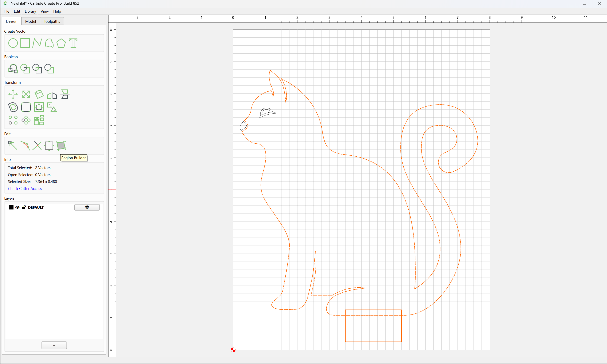Select the Curve vector tool
The width and height of the screenshot is (607, 364).
[49, 43]
